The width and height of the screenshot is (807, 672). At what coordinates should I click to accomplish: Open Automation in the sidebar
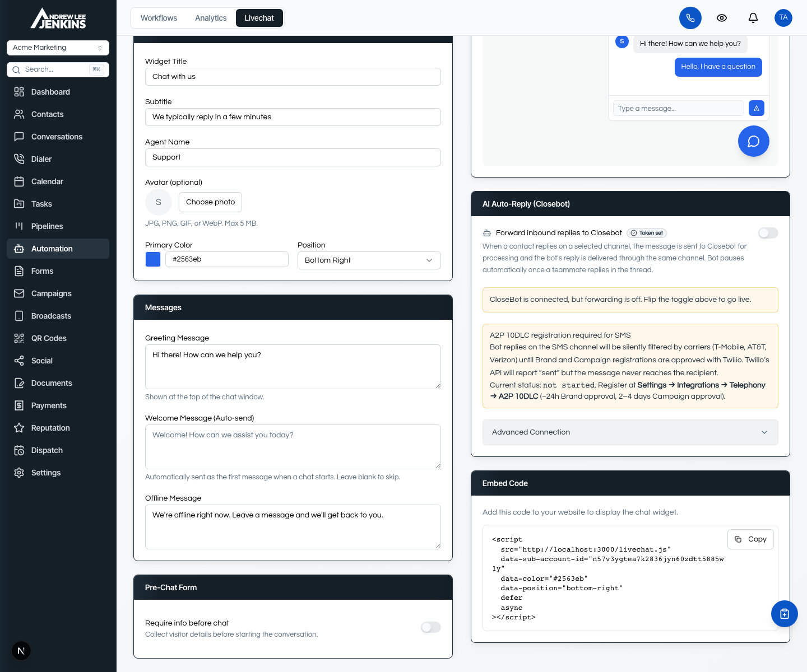pos(58,249)
